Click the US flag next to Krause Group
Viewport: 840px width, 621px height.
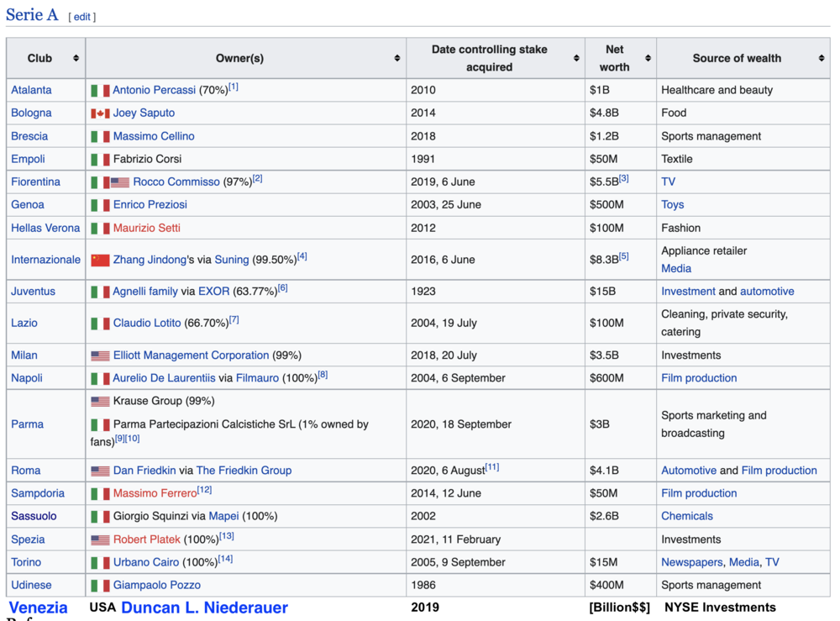(x=100, y=402)
